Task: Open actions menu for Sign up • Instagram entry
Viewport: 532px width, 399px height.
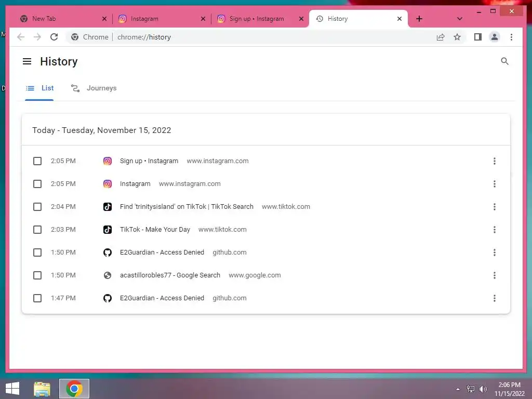Action: (495, 161)
